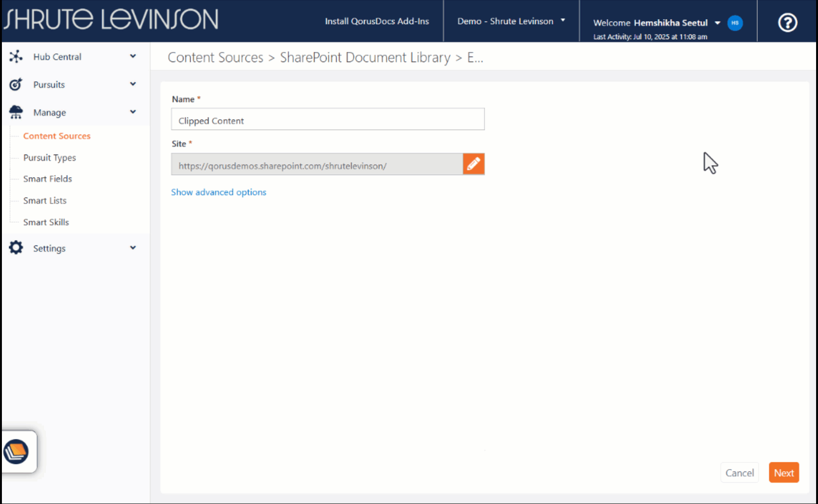Screen dimensions: 818x504
Task: Open the Demo - Shrute Levinson dropdown
Action: 511,21
